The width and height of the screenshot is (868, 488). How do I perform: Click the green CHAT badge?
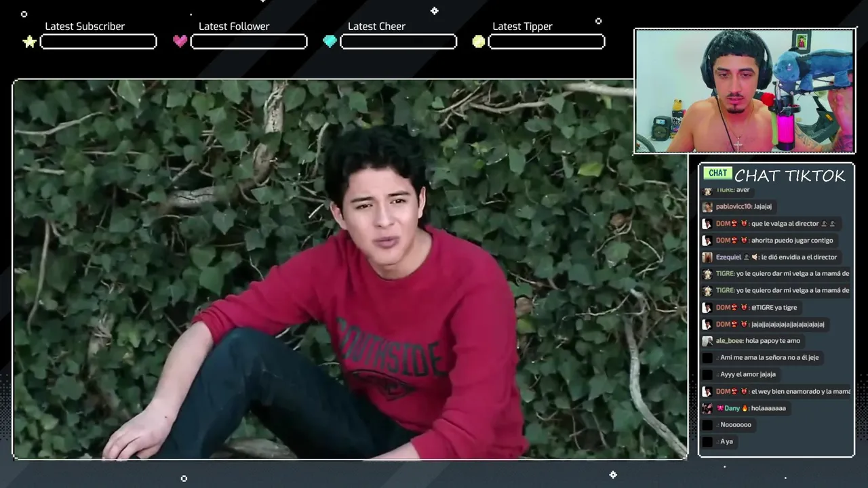(x=717, y=174)
